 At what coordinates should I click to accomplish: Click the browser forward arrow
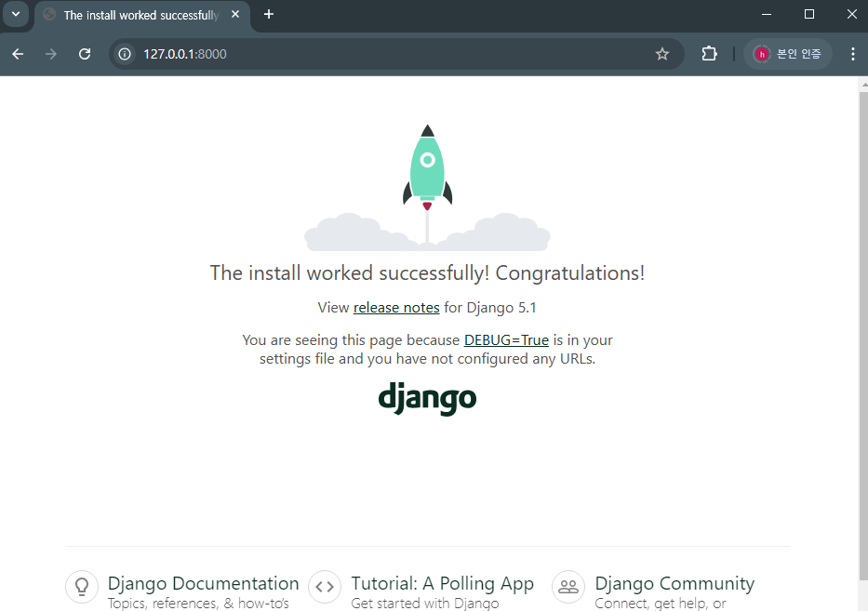(51, 54)
